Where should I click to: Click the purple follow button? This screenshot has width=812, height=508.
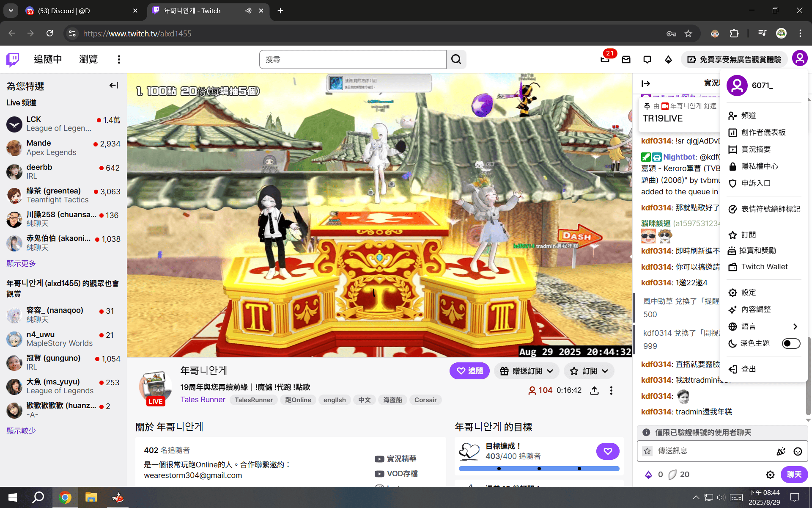pos(469,371)
